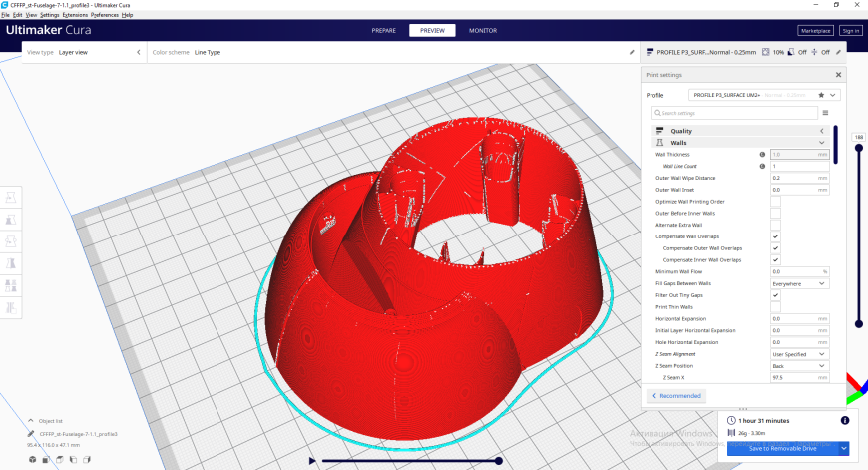
Task: Disable Compensate Wall Overlaps checkbox
Action: coord(775,236)
